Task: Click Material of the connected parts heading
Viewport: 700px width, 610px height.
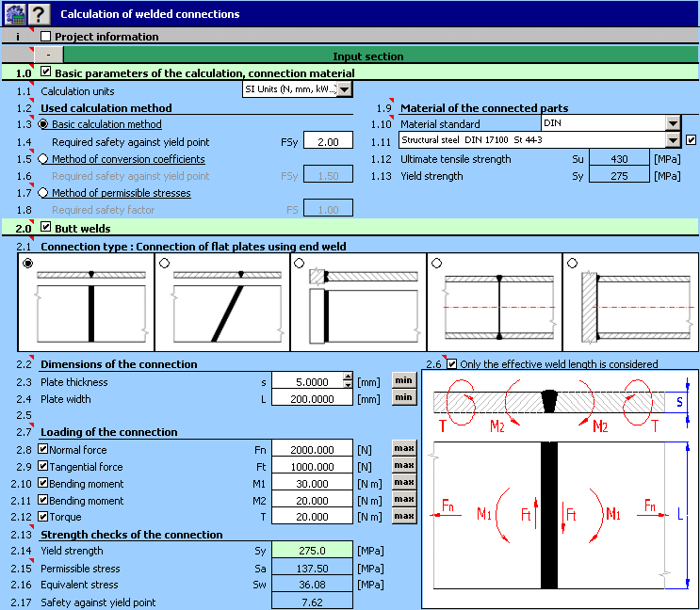Action: point(484,108)
